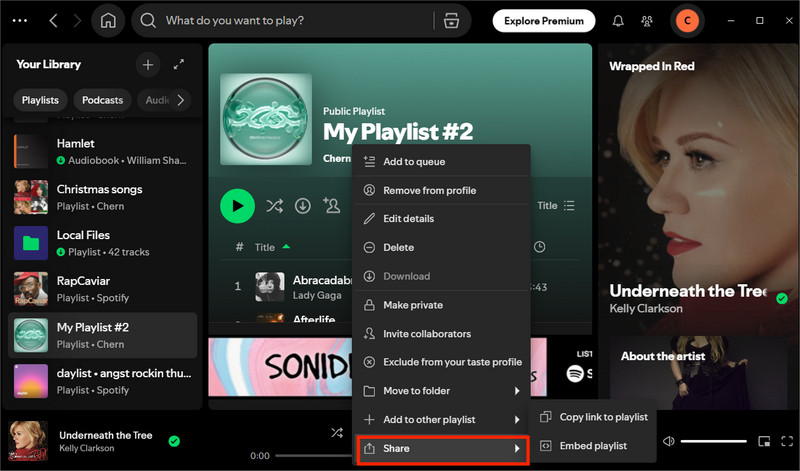Invite collaborators via add-person icon
Screen dimensions: 800x471
tap(332, 205)
